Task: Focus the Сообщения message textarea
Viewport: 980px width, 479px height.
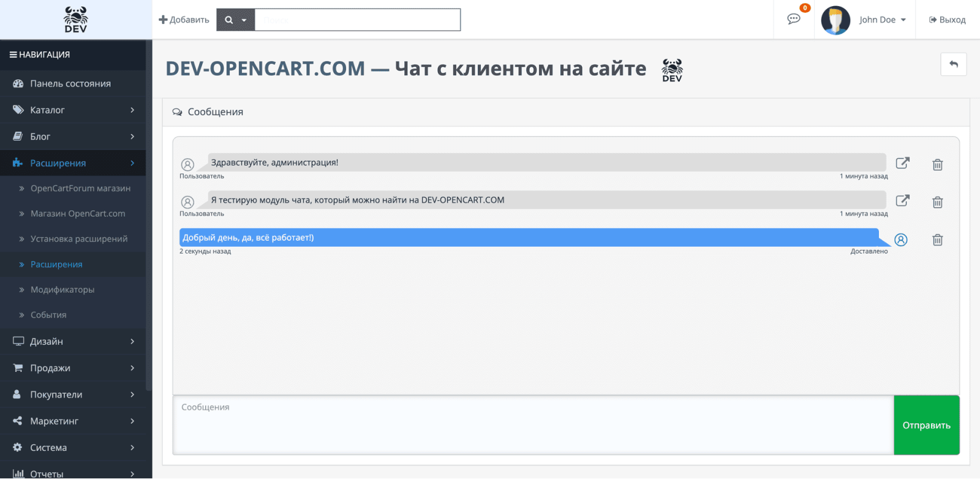Action: [x=533, y=425]
